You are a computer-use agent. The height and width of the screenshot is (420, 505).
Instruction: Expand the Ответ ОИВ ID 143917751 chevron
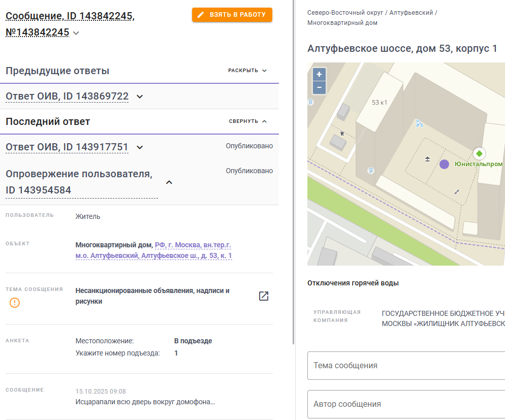click(x=140, y=147)
